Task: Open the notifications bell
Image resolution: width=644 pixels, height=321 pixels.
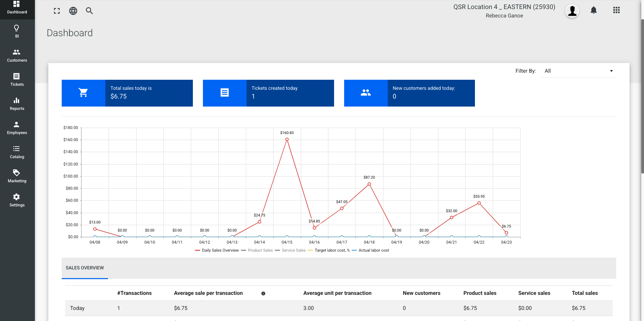Action: 593,10
